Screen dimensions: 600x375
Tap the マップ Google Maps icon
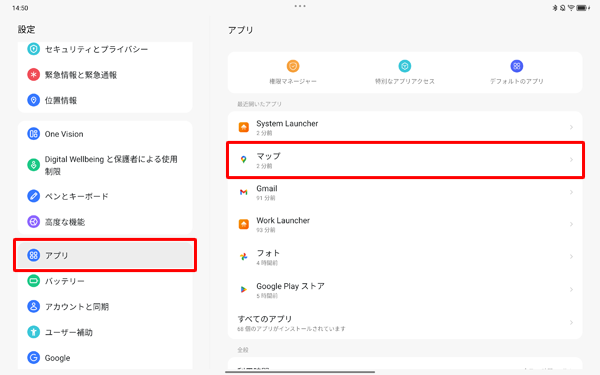[x=244, y=160]
